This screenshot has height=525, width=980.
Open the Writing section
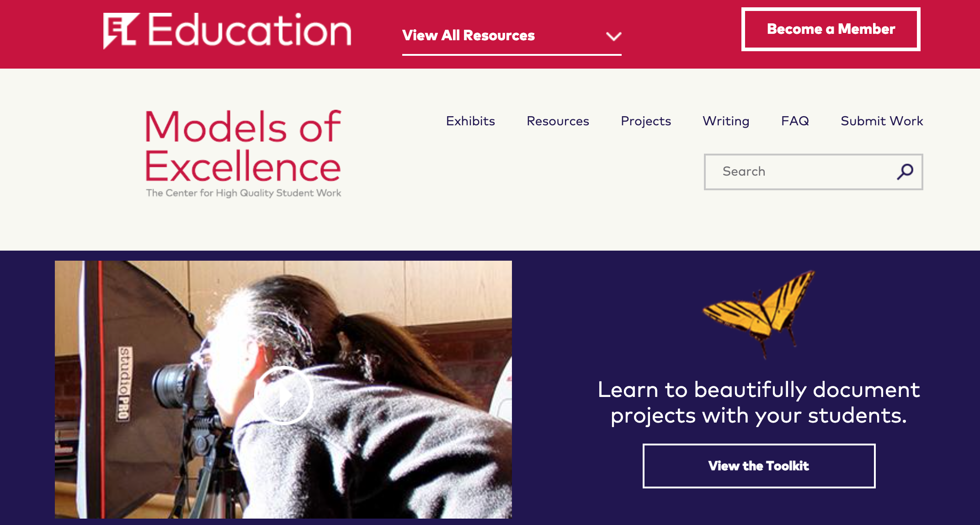pos(726,121)
